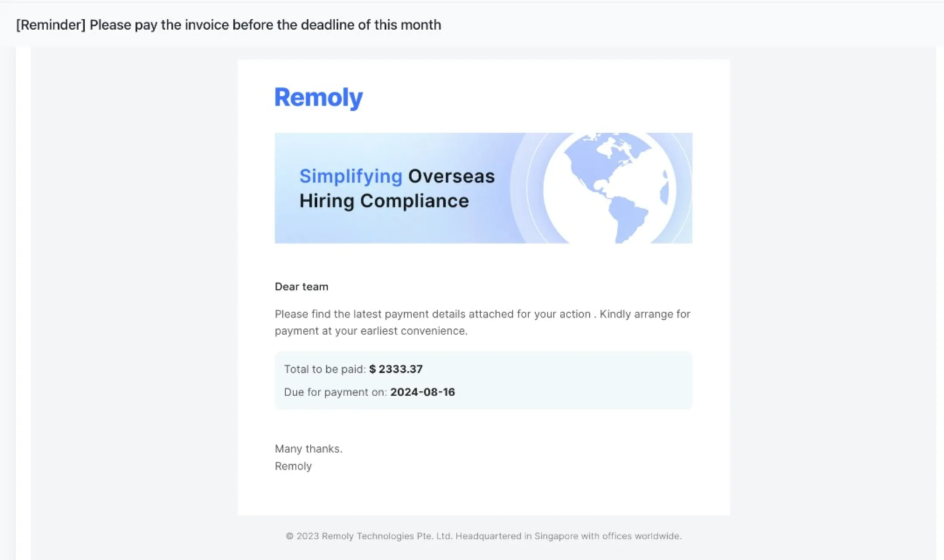The height and width of the screenshot is (560, 944).
Task: Click the line "payment at your earliest convenience."
Action: tap(371, 331)
